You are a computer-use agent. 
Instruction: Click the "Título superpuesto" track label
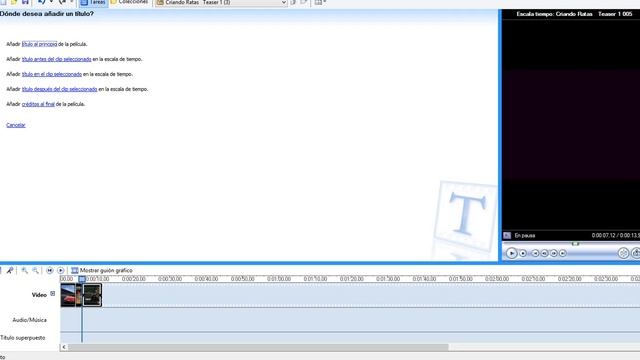point(22,338)
